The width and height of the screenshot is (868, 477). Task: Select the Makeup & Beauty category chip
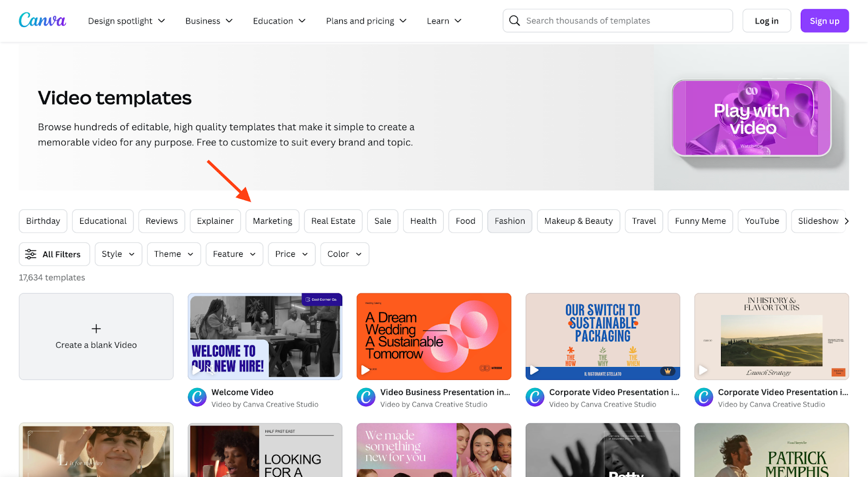pyautogui.click(x=578, y=221)
